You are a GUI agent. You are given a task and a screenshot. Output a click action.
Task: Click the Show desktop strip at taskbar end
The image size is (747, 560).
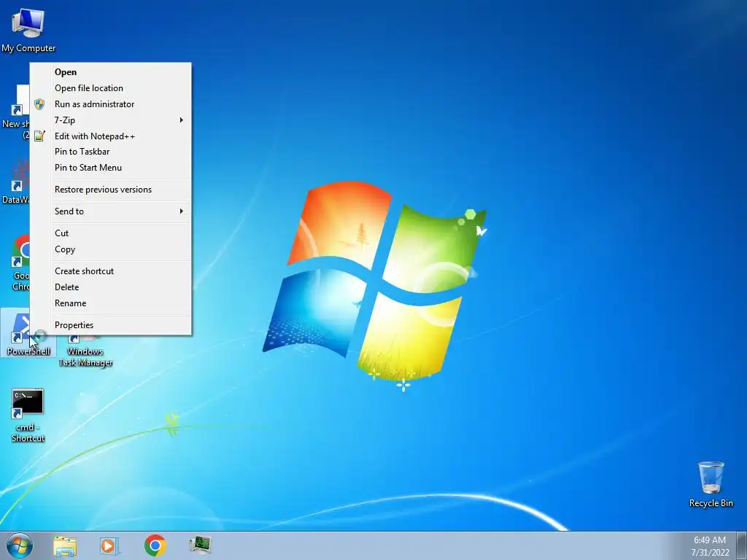click(x=742, y=545)
